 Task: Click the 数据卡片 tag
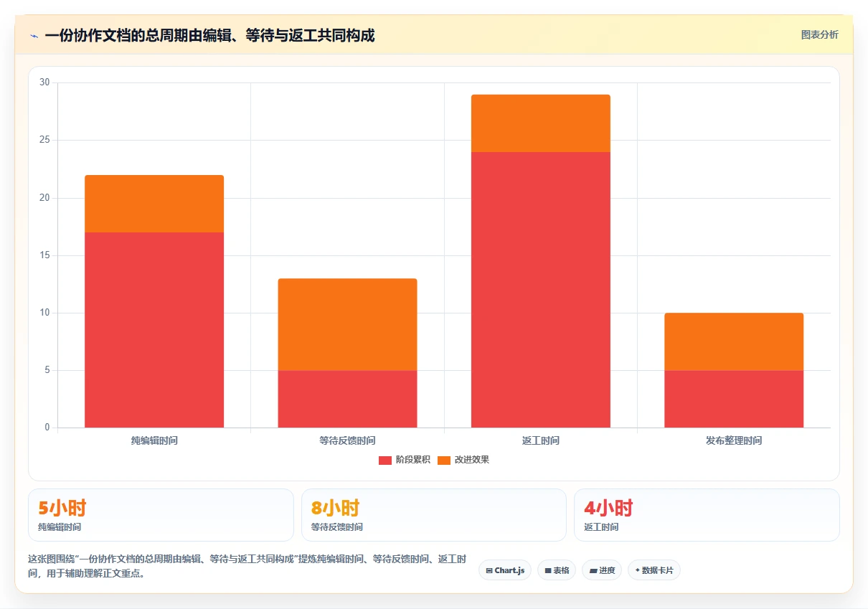pos(654,570)
